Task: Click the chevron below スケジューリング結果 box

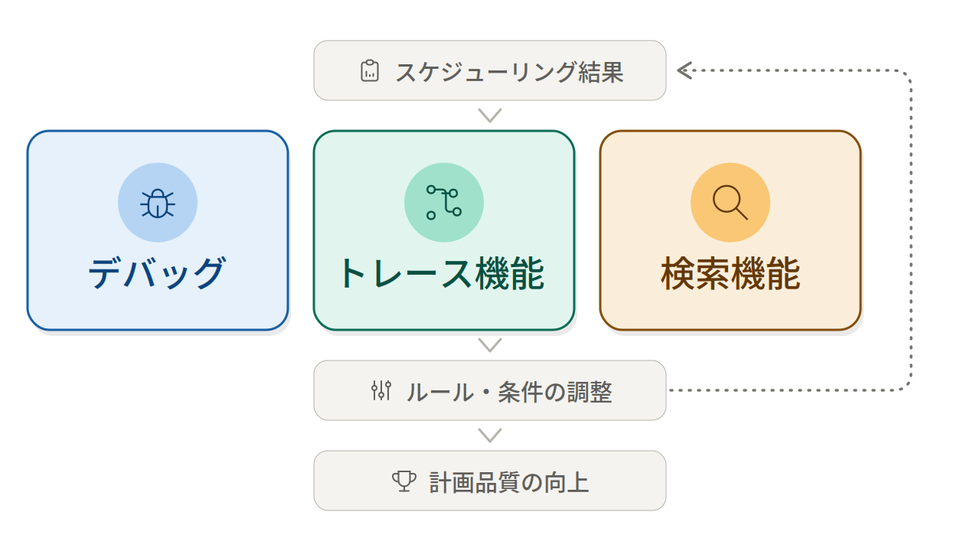Action: click(490, 116)
